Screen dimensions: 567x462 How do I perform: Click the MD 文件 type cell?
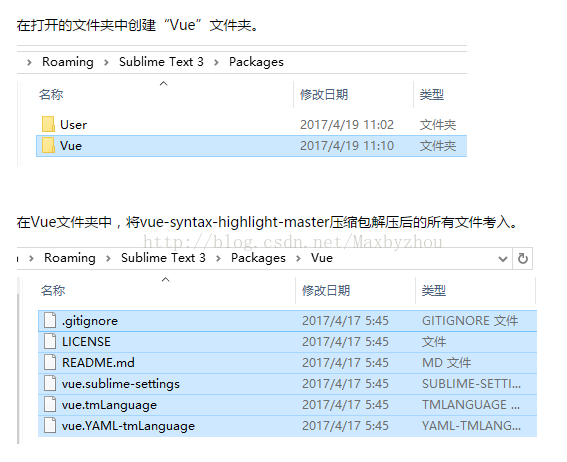446,363
